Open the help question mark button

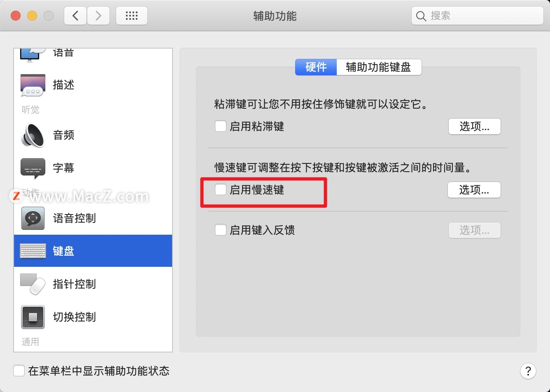[528, 371]
